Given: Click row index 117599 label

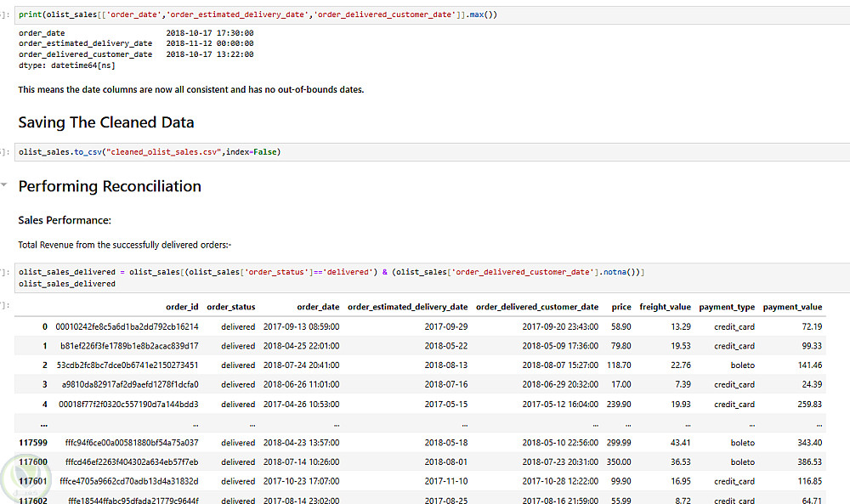Looking at the screenshot, I should 34,443.
